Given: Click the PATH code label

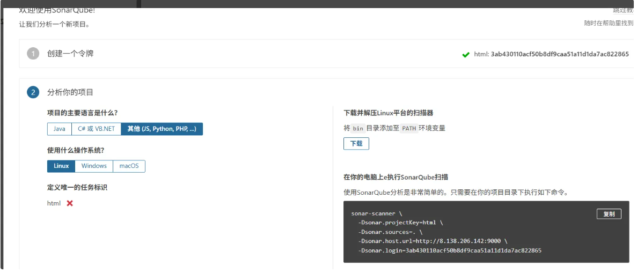Looking at the screenshot, I should (x=409, y=128).
